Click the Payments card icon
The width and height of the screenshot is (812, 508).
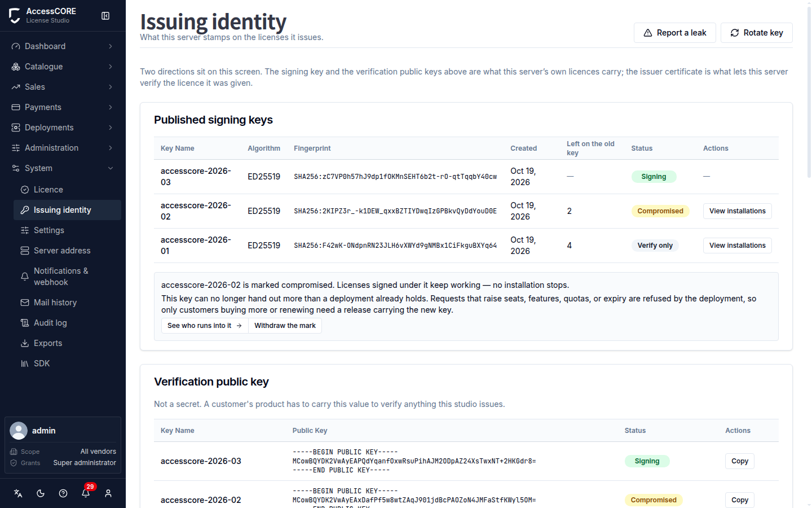pyautogui.click(x=16, y=107)
